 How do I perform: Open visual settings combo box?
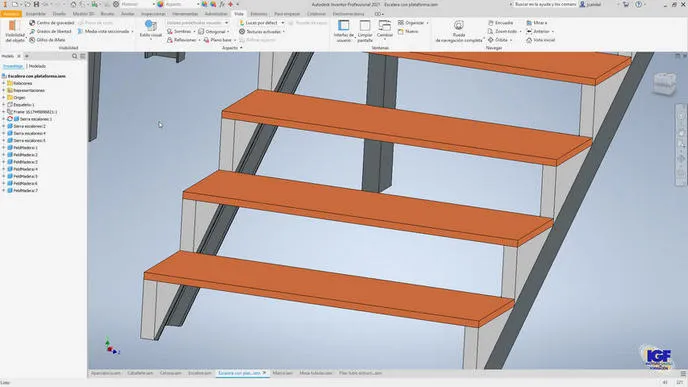[x=197, y=23]
